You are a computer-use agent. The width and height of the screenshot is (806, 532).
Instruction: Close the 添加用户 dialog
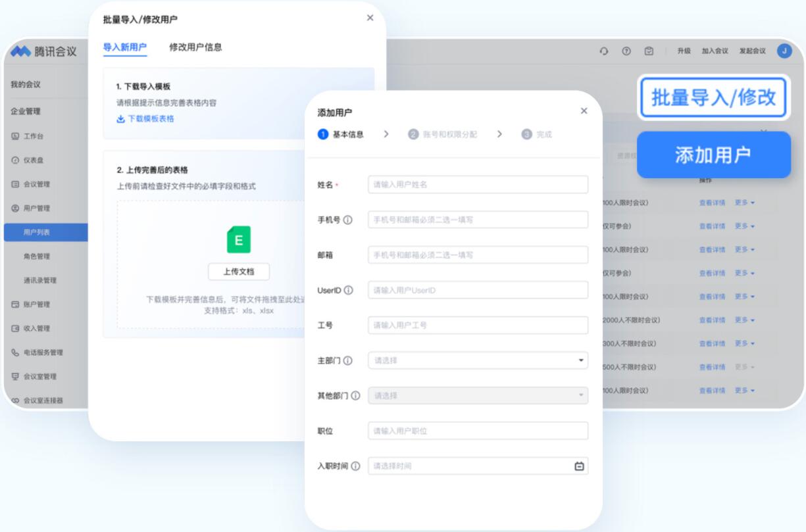(x=584, y=111)
